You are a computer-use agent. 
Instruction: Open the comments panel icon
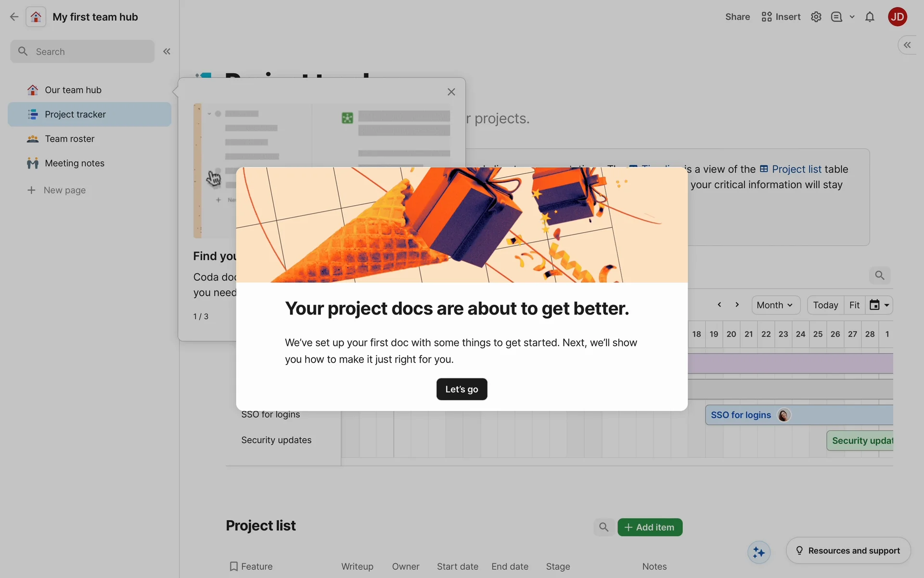(x=836, y=17)
